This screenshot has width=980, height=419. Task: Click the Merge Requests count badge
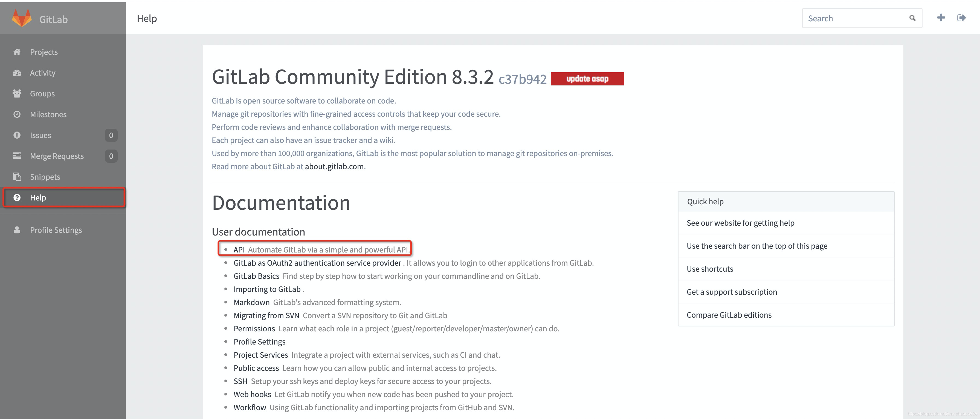(x=111, y=156)
